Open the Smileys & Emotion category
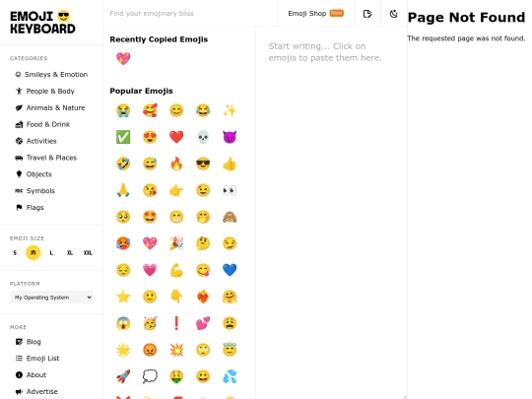Viewport: 532px width, 399px height. click(x=51, y=74)
